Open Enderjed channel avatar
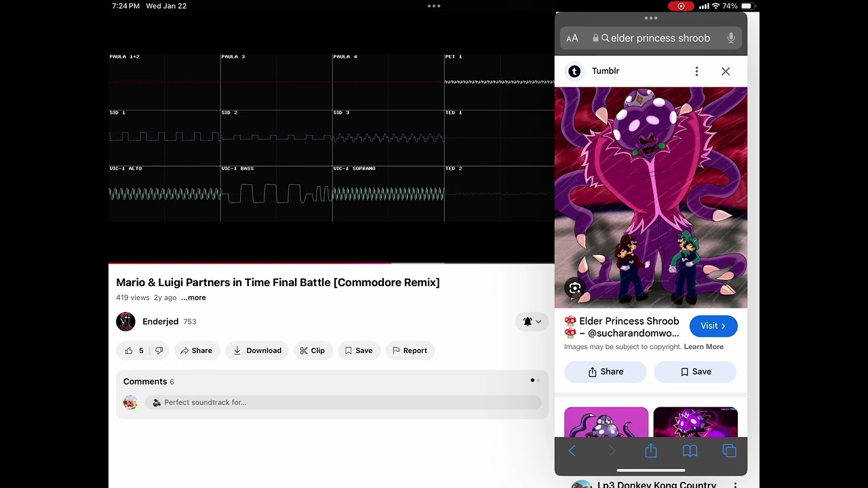 125,322
